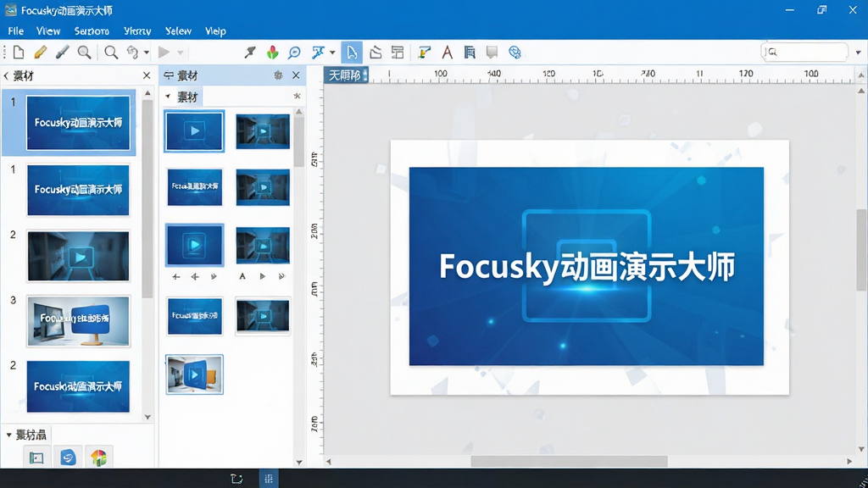Click the canvas horizontal scrollbar right arrow
Image resolution: width=868 pixels, height=488 pixels.
click(x=849, y=461)
